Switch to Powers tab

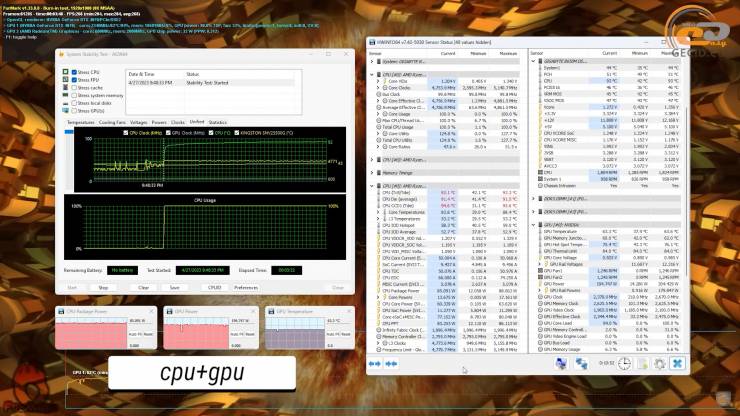click(159, 122)
